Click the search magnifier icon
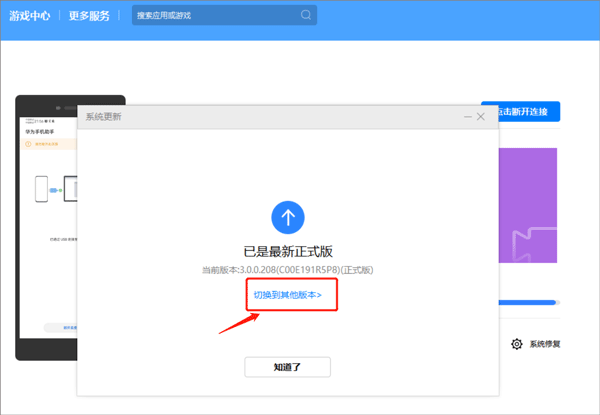This screenshot has width=600, height=415. (305, 15)
